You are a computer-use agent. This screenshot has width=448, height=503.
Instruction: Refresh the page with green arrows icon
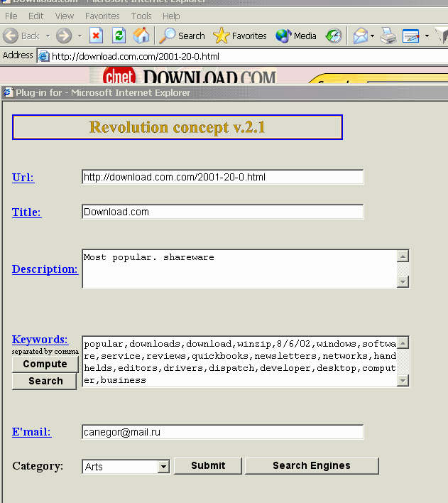[x=119, y=36]
